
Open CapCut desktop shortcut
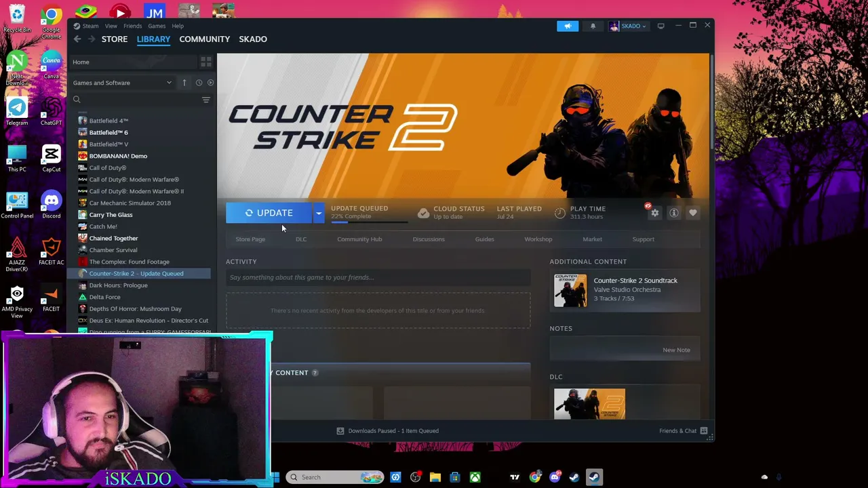[x=51, y=159]
